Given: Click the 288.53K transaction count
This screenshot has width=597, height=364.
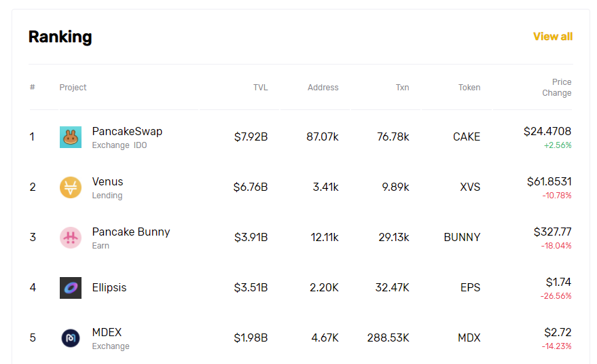Looking at the screenshot, I should point(388,338).
